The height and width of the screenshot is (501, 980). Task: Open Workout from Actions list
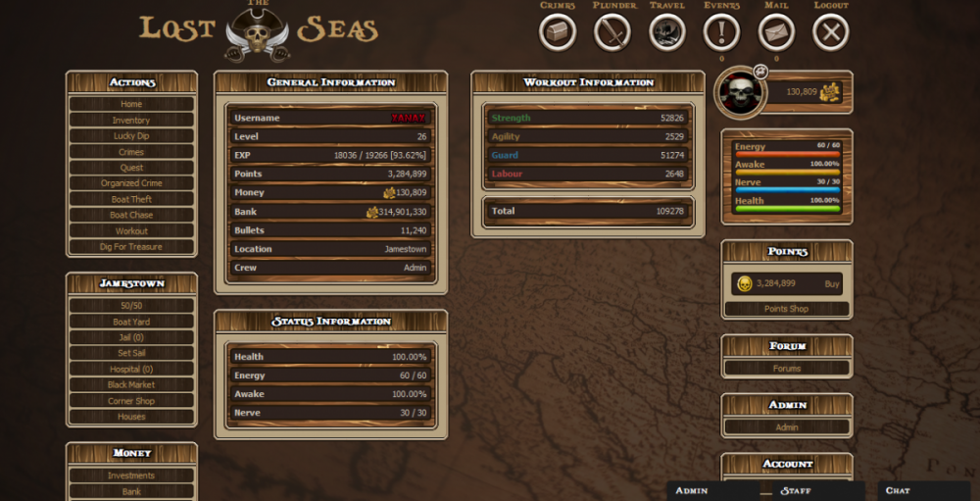[131, 231]
